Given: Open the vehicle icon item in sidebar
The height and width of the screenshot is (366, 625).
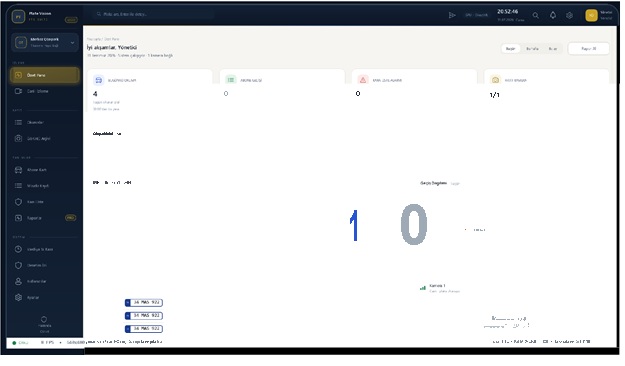Looking at the screenshot, I should point(45,170).
